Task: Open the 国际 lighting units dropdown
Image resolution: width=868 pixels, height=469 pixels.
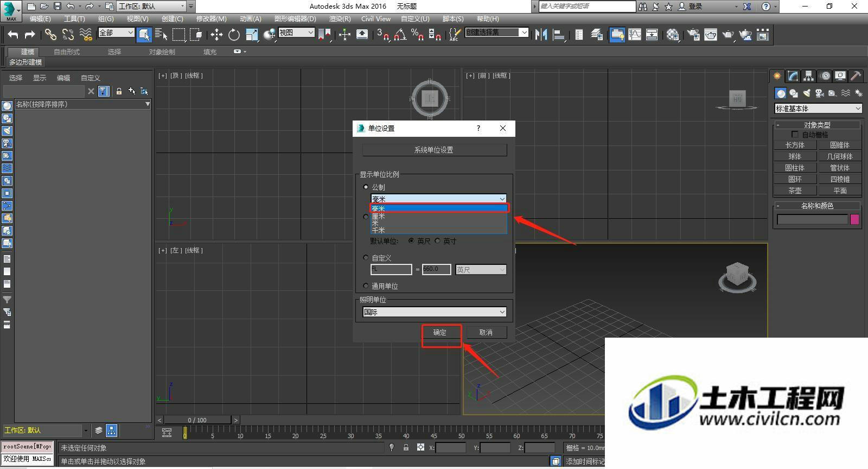Action: pos(435,312)
